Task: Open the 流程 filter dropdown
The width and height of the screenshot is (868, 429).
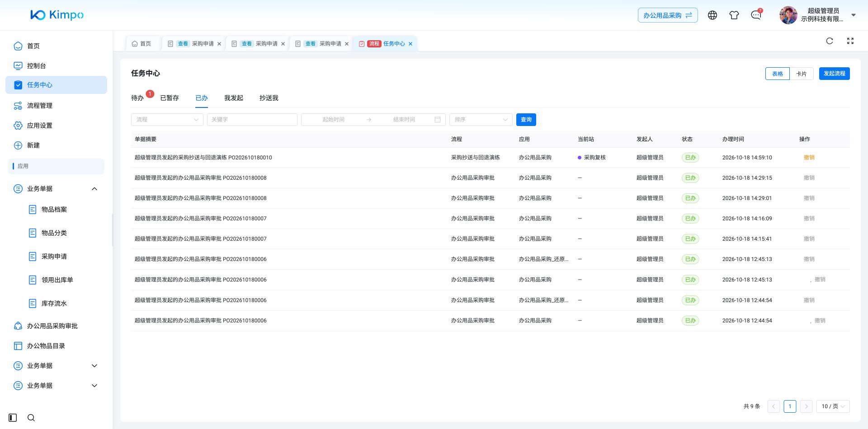Action: [x=167, y=120]
